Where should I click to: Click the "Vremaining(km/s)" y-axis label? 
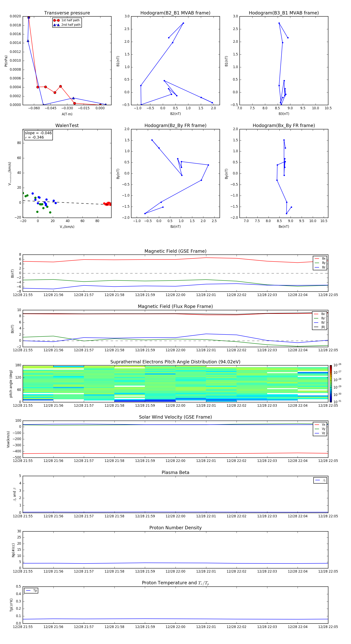[x=10, y=173]
